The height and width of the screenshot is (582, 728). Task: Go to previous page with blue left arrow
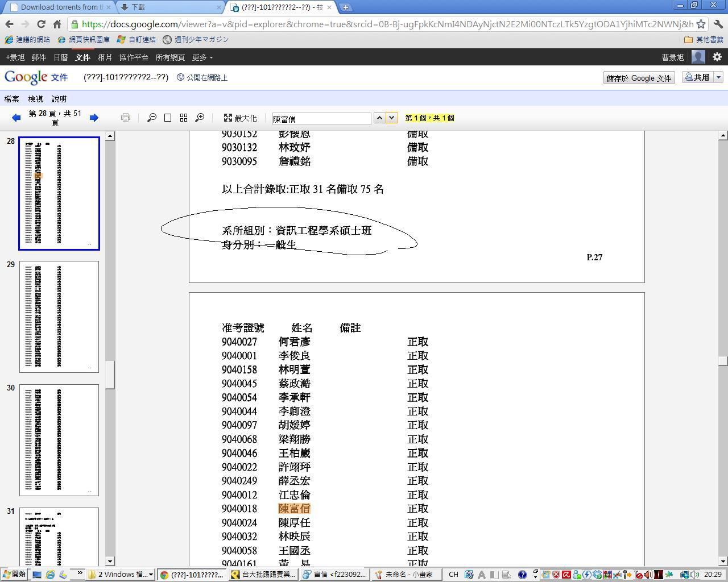[16, 118]
